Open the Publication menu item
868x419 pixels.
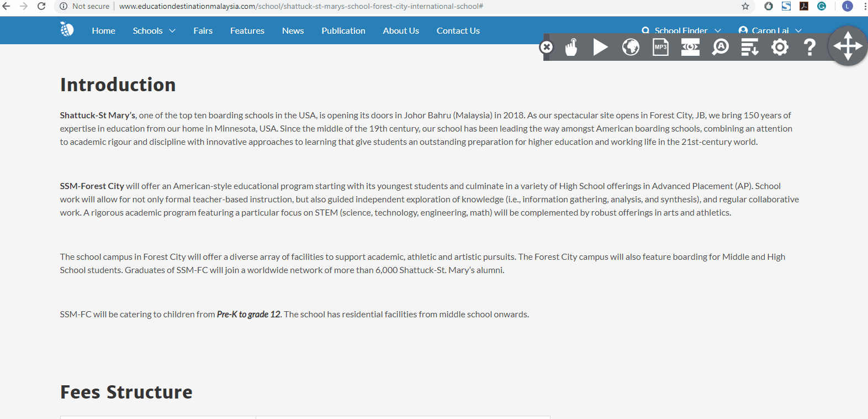[x=343, y=31]
